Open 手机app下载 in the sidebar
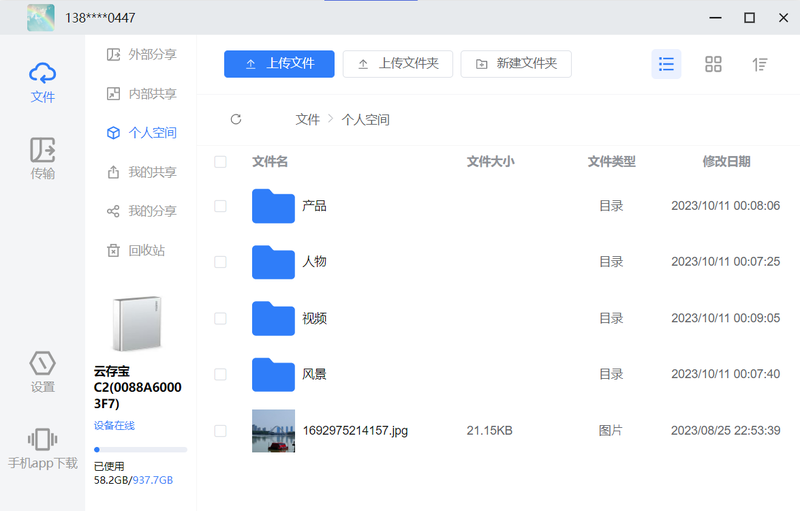This screenshot has width=800, height=511. [x=42, y=449]
